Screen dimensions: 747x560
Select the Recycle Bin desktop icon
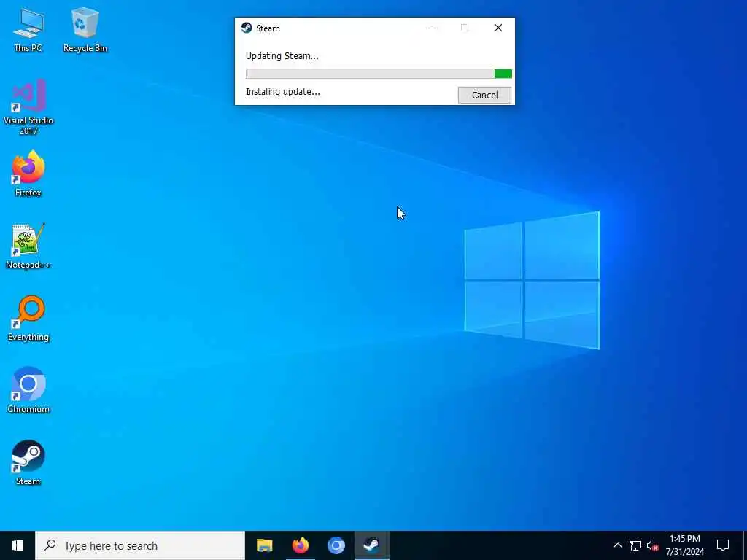(85, 31)
